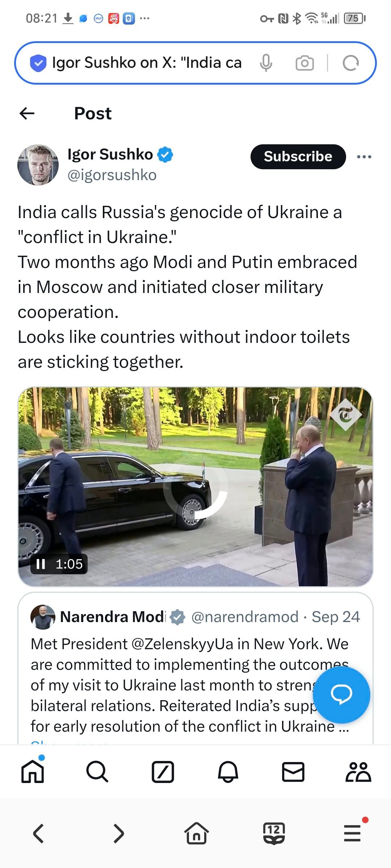Click the Subscribe button
Screen dimensions: 391x868
coord(298,157)
